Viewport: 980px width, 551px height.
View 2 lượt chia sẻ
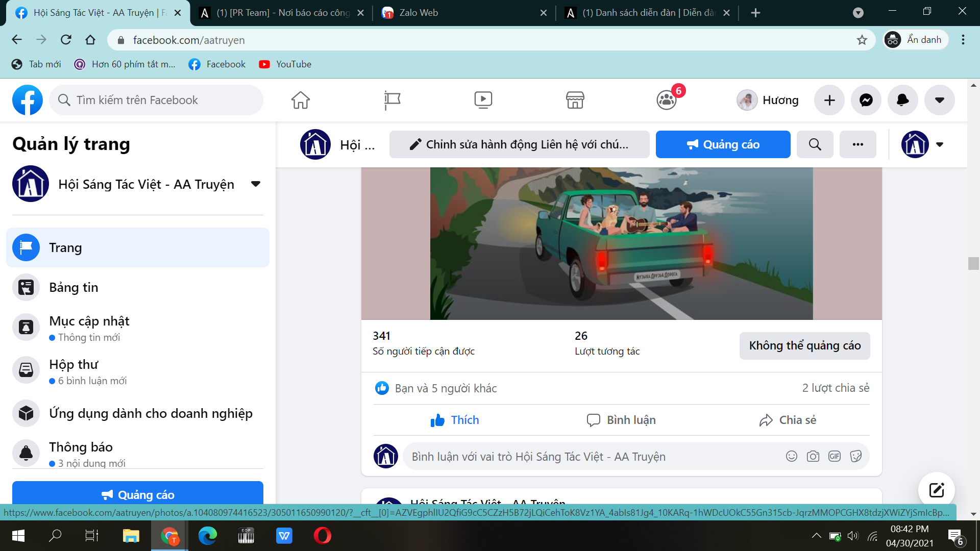point(835,388)
